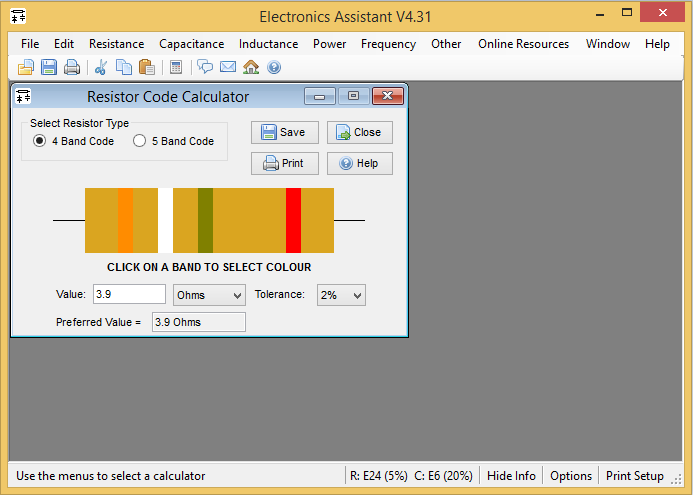Open the Frequency menu
Viewport: 693px width, 495px height.
pyautogui.click(x=388, y=44)
